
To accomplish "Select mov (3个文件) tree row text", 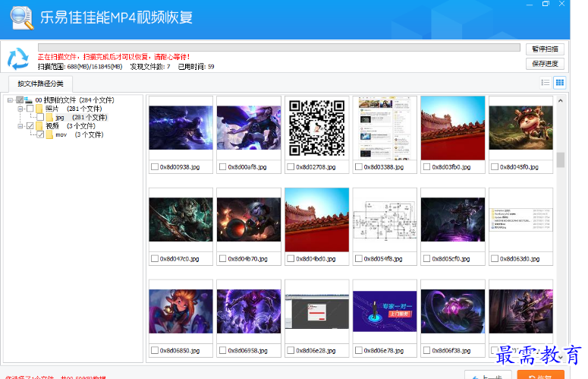I will [80, 134].
